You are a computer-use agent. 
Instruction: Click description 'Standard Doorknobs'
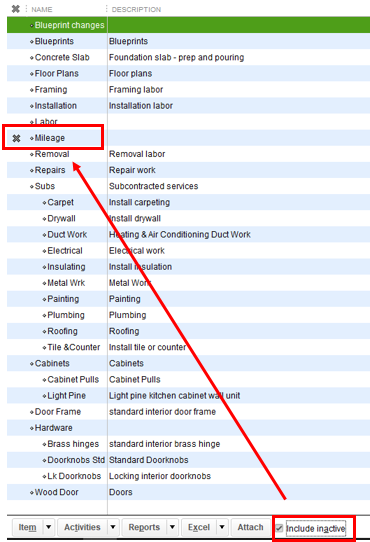coord(149,460)
